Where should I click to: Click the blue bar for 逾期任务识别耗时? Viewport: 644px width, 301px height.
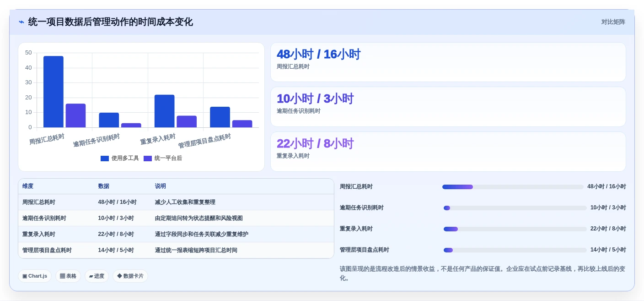tap(109, 120)
